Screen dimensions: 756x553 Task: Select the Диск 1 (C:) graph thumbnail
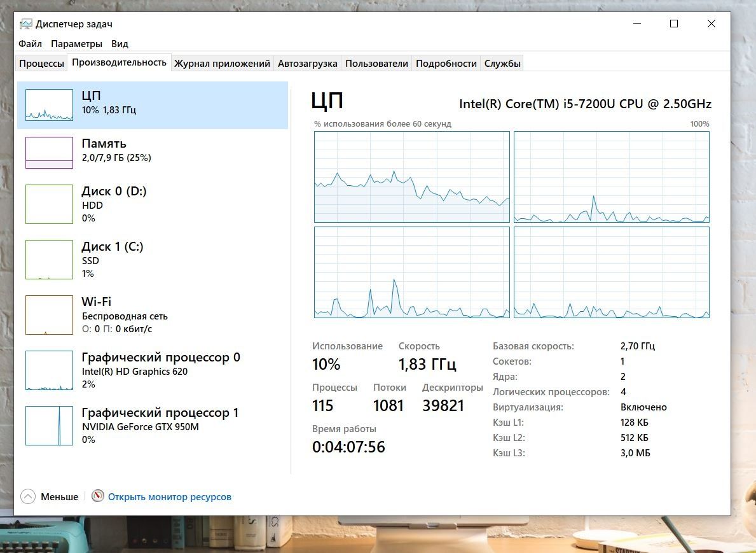[x=49, y=260]
